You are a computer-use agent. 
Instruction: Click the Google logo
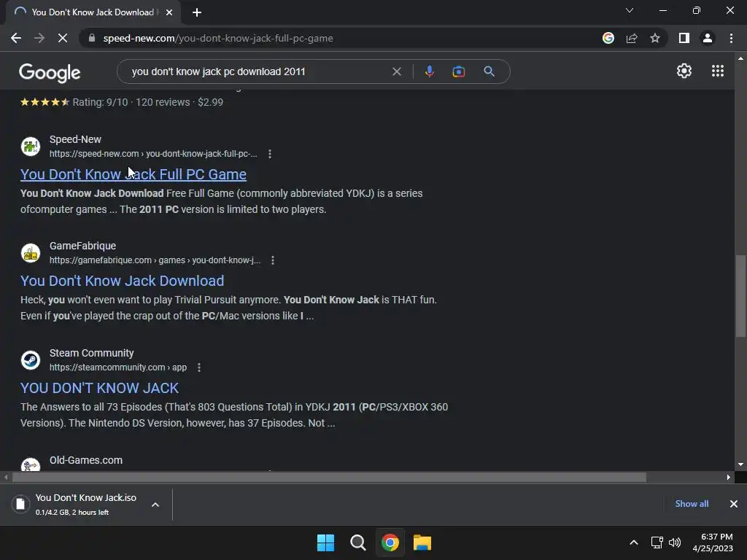(50, 72)
